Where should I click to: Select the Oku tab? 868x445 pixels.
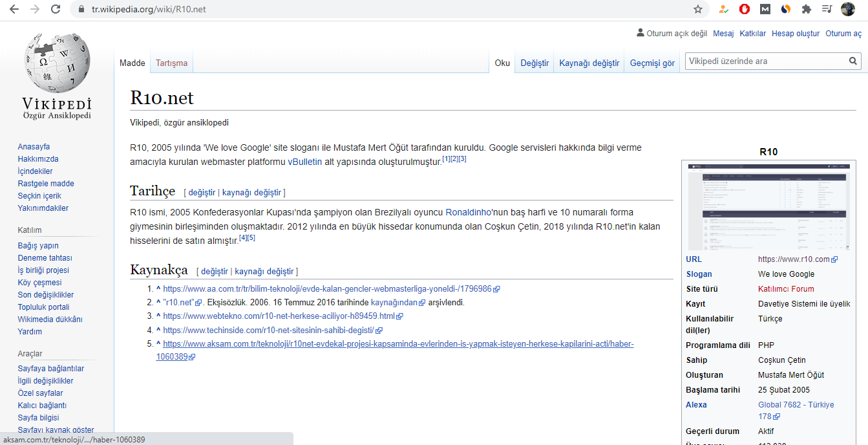(502, 63)
